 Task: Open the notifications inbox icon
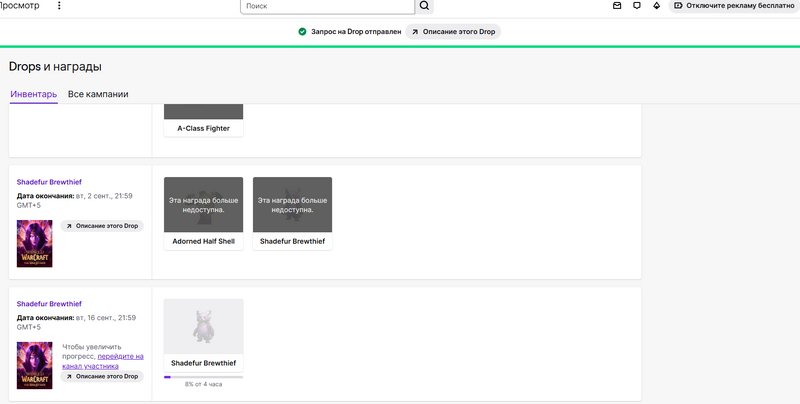[x=617, y=6]
